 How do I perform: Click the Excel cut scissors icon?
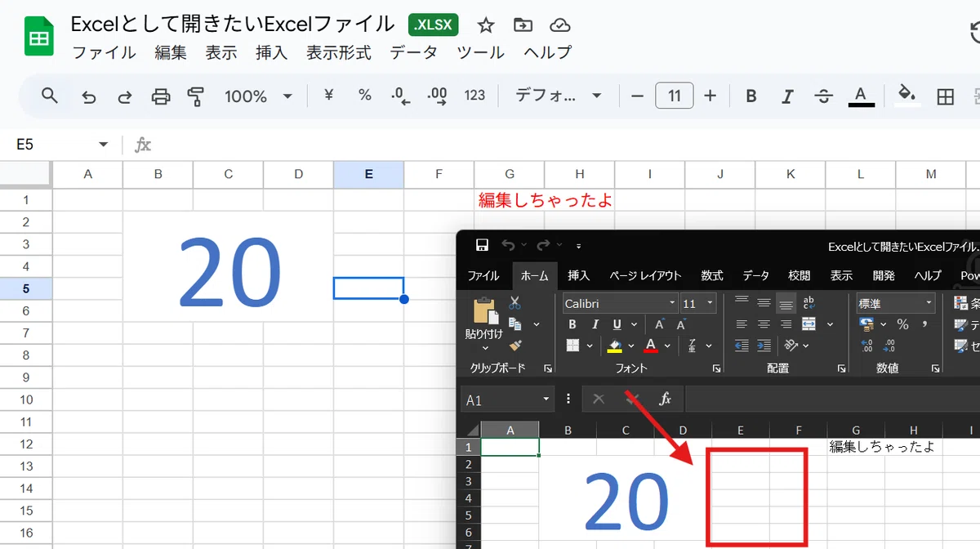point(514,303)
